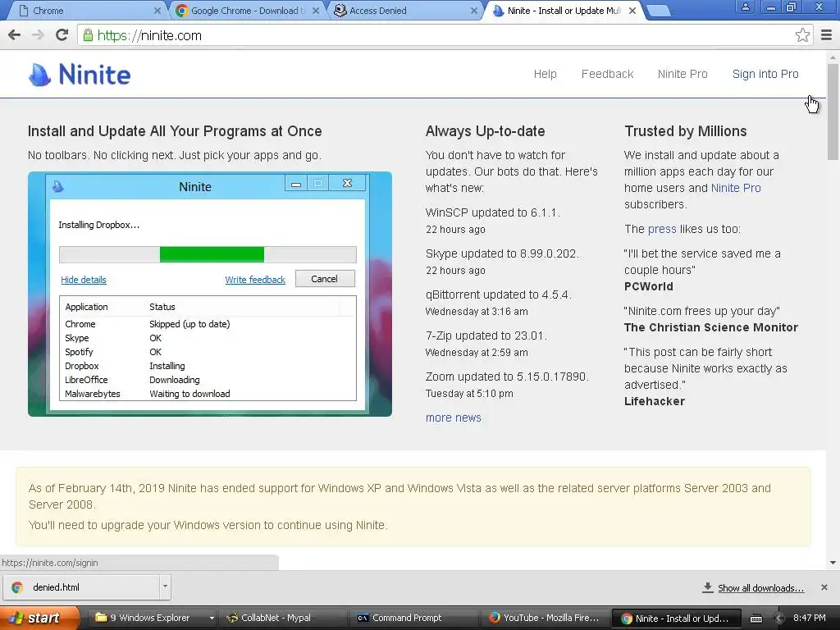Open the Feedback link

pyautogui.click(x=607, y=74)
